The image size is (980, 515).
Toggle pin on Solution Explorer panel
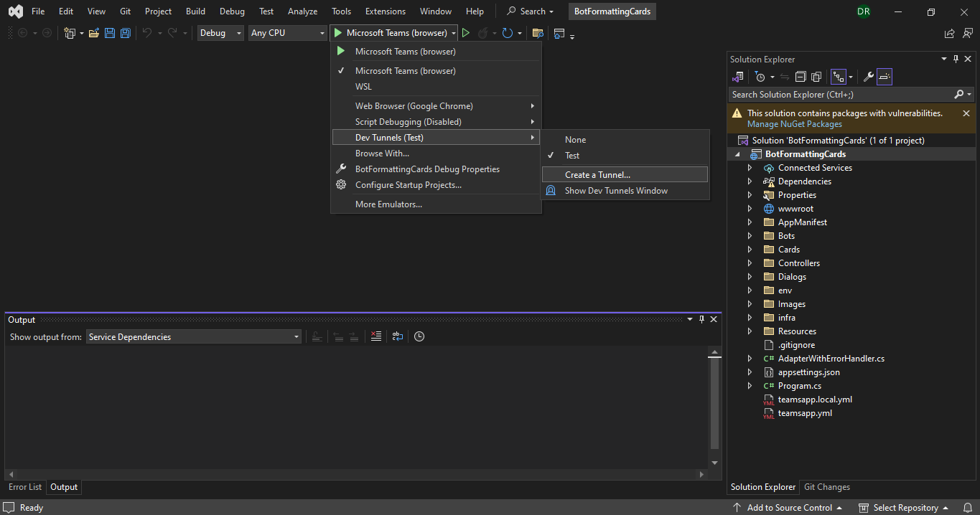tap(956, 60)
